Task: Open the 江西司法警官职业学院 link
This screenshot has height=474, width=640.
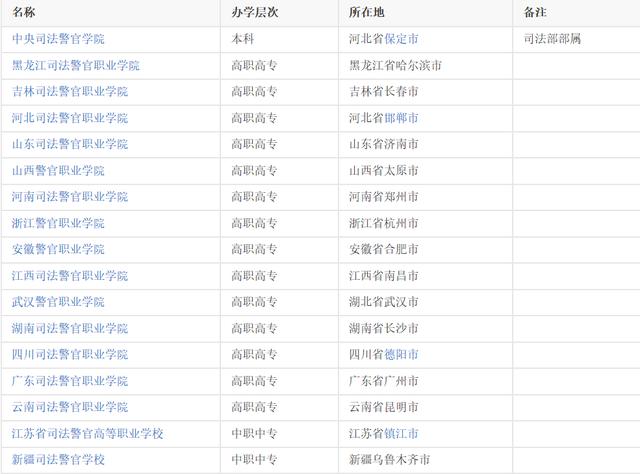Action: point(70,276)
